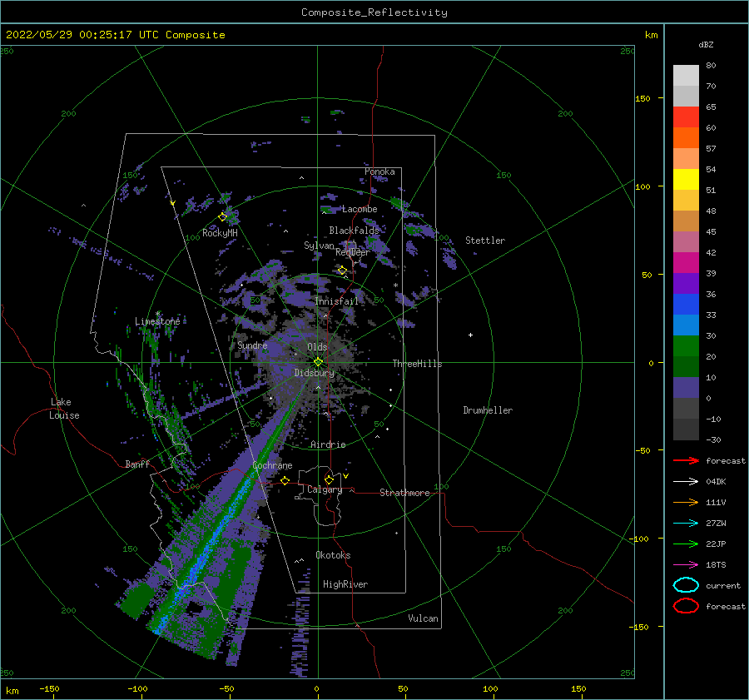Click the Airdrie city label
Viewport: 749px width, 700px height.
pyautogui.click(x=328, y=444)
